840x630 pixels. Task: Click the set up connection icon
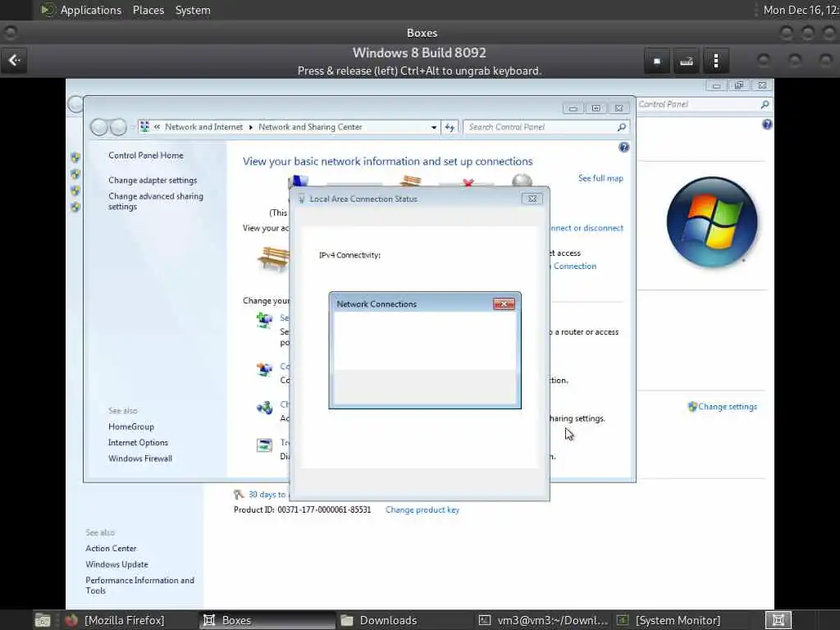[x=264, y=320]
